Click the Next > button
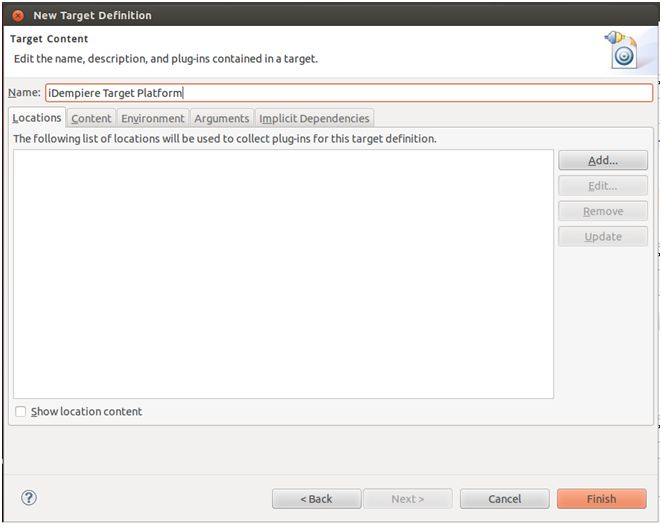 (x=408, y=499)
